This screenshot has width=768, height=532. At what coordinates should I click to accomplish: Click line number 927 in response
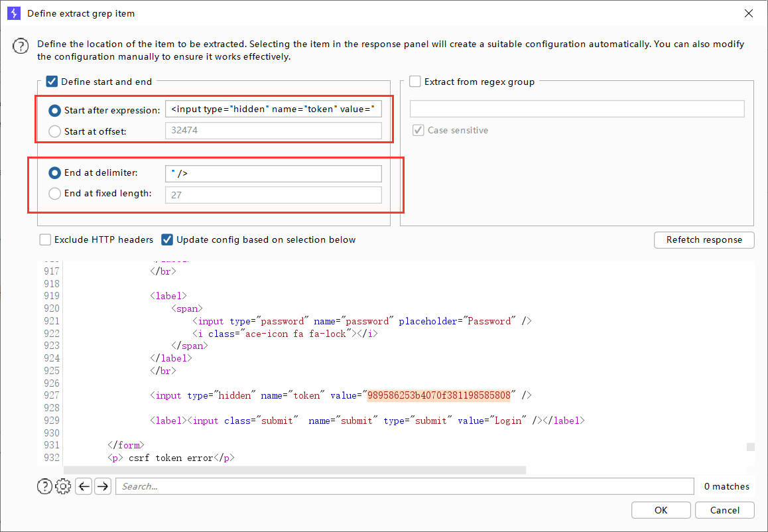pyautogui.click(x=52, y=395)
